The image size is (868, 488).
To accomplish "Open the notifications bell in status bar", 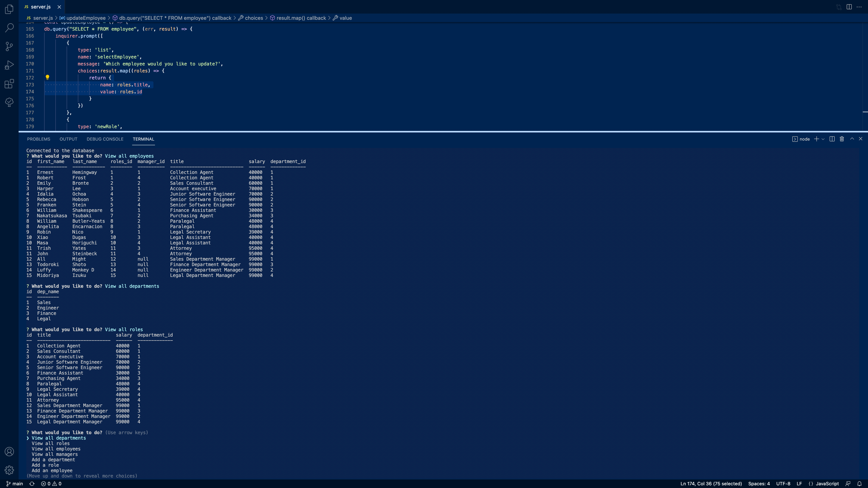I will point(859,484).
